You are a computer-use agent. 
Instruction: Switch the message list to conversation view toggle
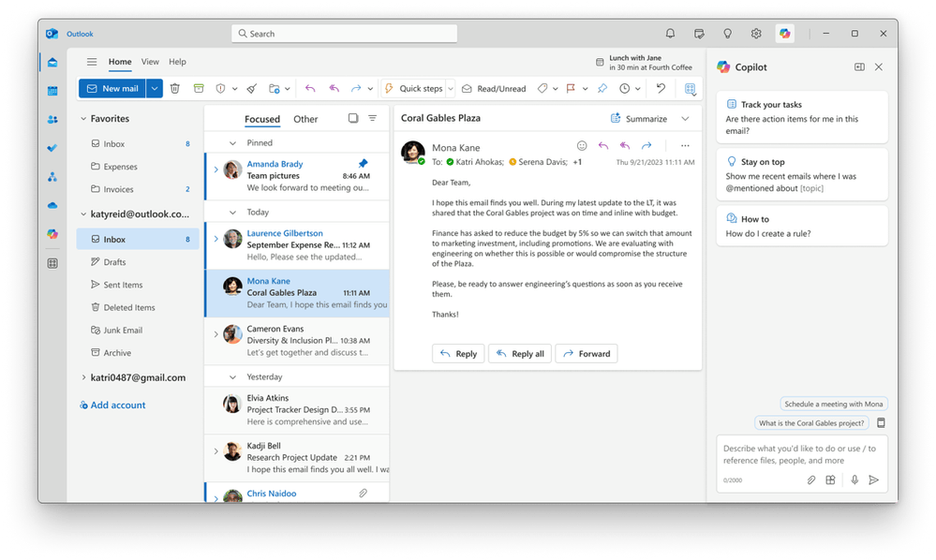pyautogui.click(x=353, y=118)
